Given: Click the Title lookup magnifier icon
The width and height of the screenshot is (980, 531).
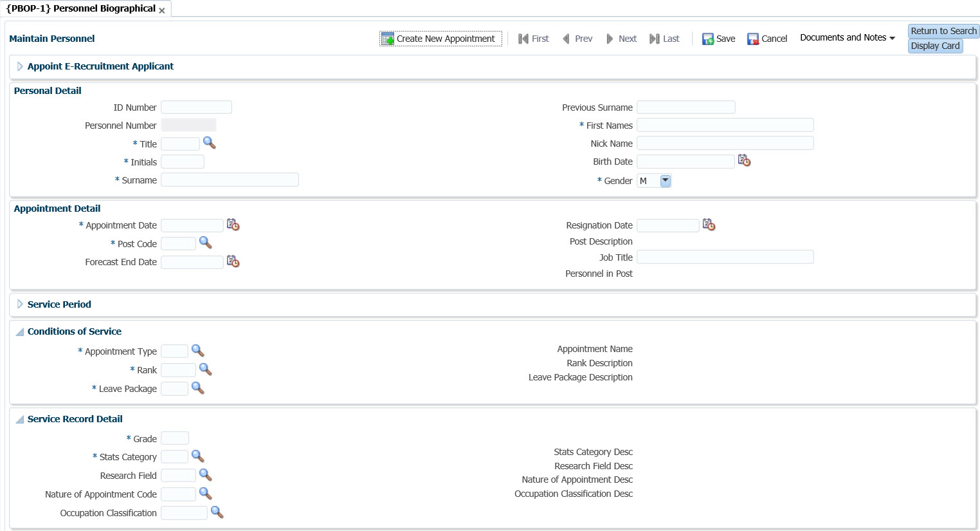Looking at the screenshot, I should tap(209, 143).
